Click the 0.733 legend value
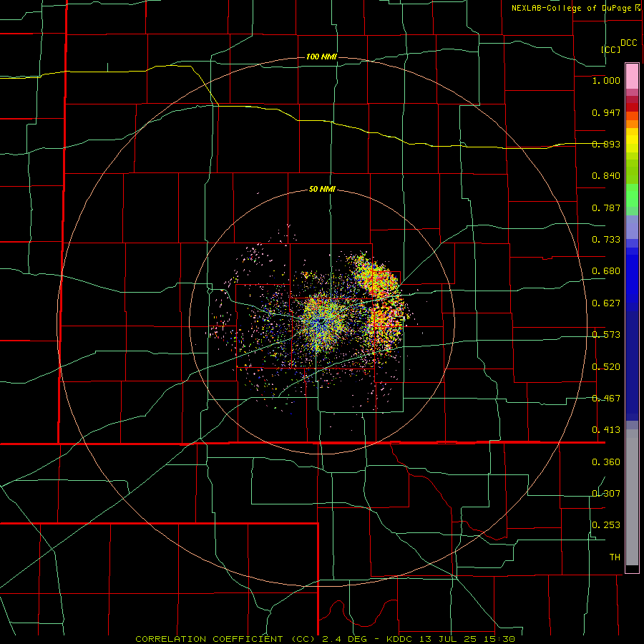The height and width of the screenshot is (644, 644). click(x=606, y=240)
